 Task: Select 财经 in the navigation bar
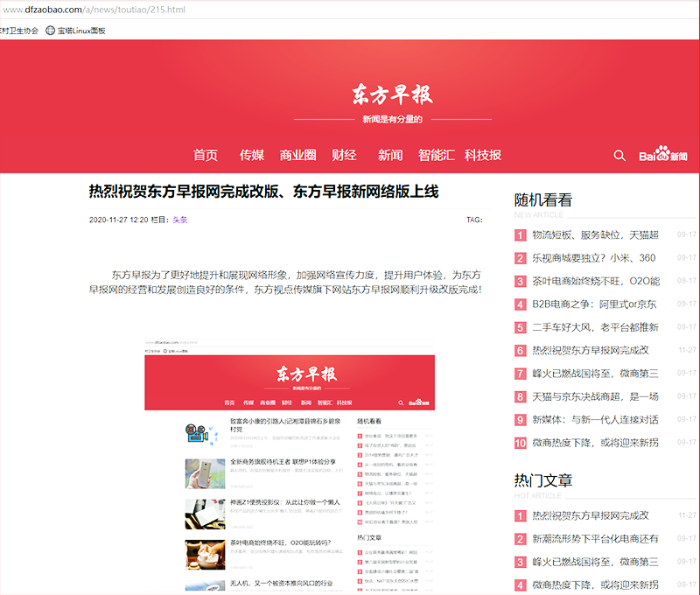tap(344, 155)
